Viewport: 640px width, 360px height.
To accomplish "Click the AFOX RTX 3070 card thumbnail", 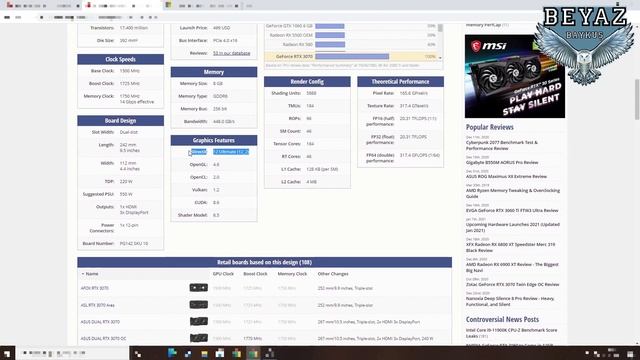I will coord(199,288).
